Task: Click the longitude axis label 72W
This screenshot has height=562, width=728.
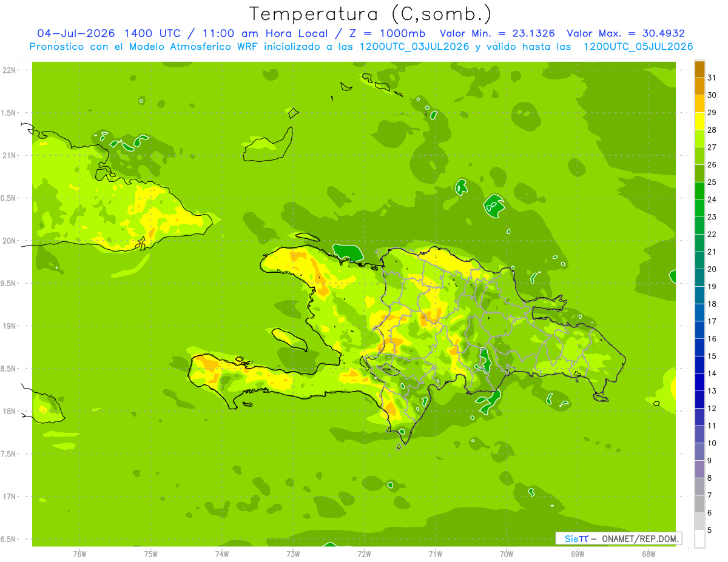Action: [364, 554]
